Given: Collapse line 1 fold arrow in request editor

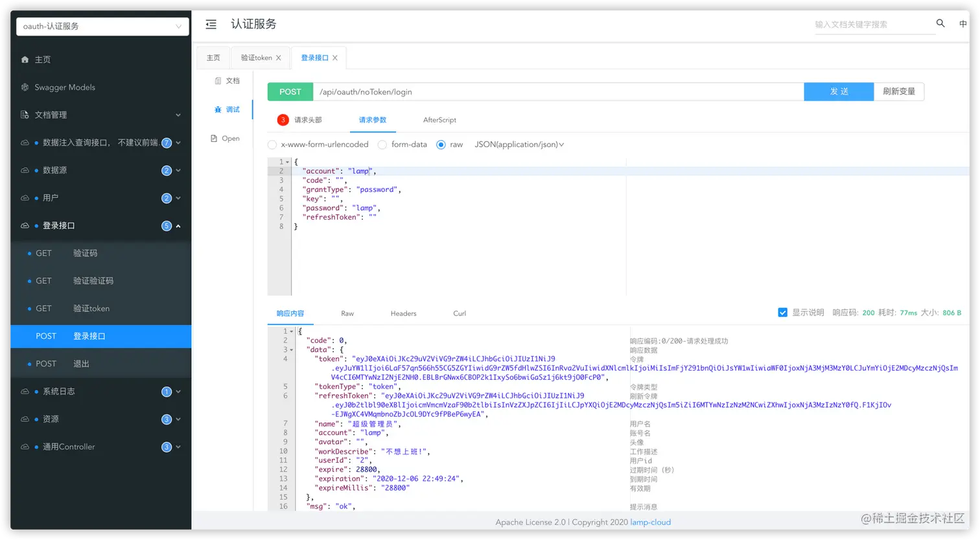Looking at the screenshot, I should 288,162.
